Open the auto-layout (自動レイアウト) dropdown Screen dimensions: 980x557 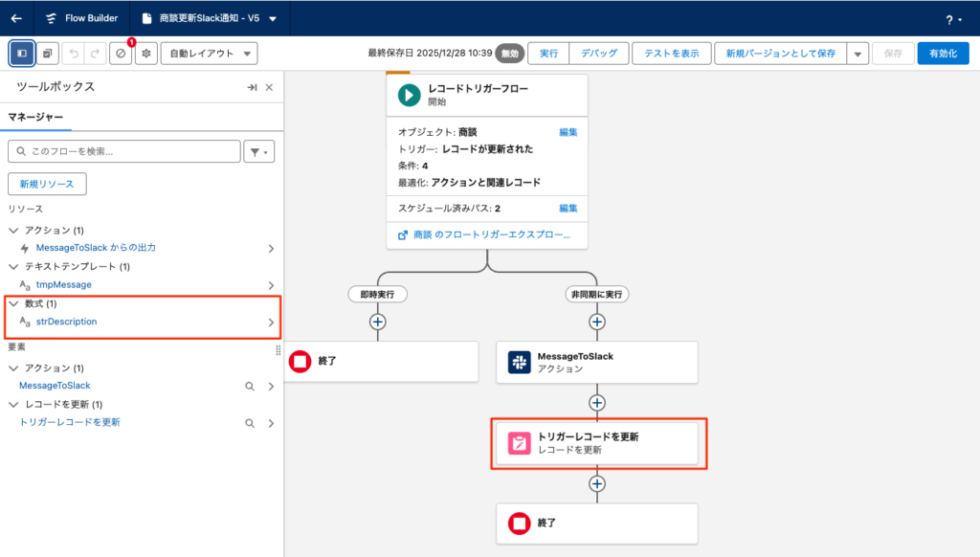coord(209,53)
